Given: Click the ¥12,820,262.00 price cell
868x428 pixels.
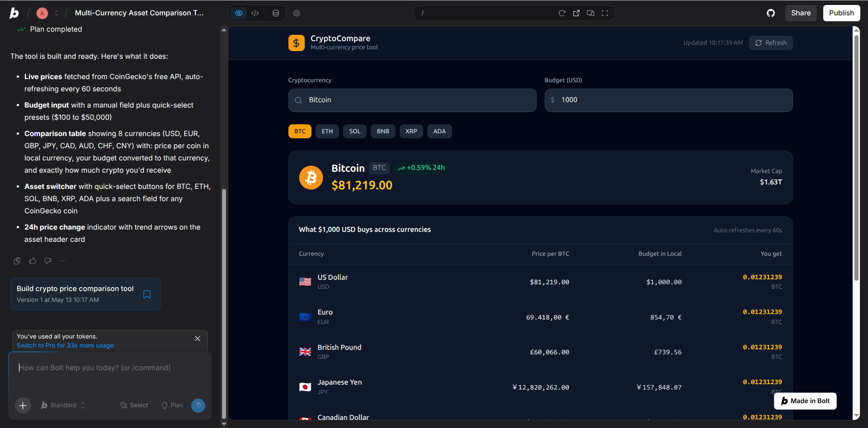Looking at the screenshot, I should pos(540,387).
